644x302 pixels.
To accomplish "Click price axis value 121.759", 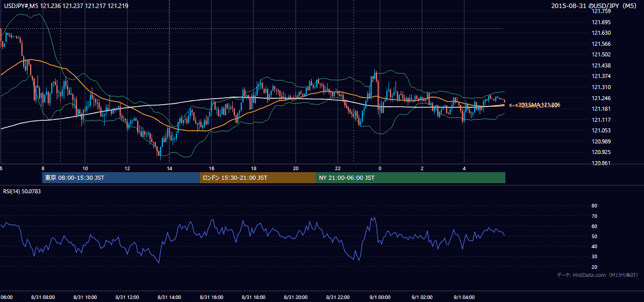I will pyautogui.click(x=601, y=12).
